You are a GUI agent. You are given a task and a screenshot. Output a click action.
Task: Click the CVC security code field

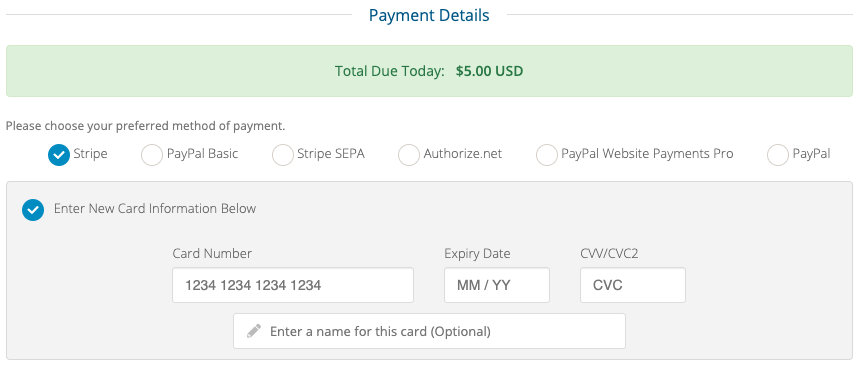tap(633, 285)
